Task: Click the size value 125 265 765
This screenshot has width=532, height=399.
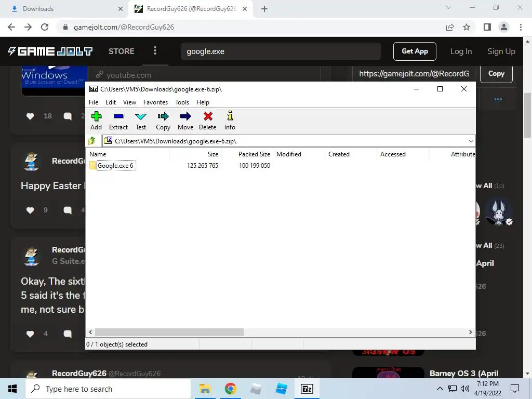Action: [203, 166]
